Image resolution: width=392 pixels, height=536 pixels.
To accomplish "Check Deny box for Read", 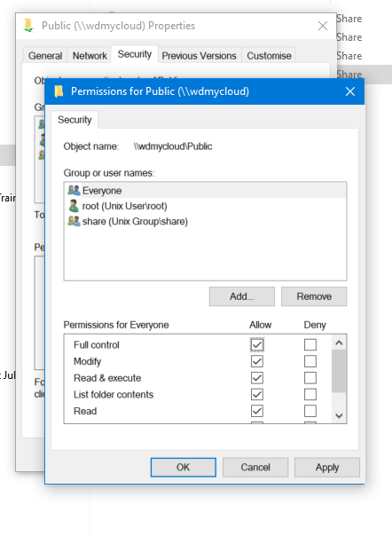I will point(310,411).
